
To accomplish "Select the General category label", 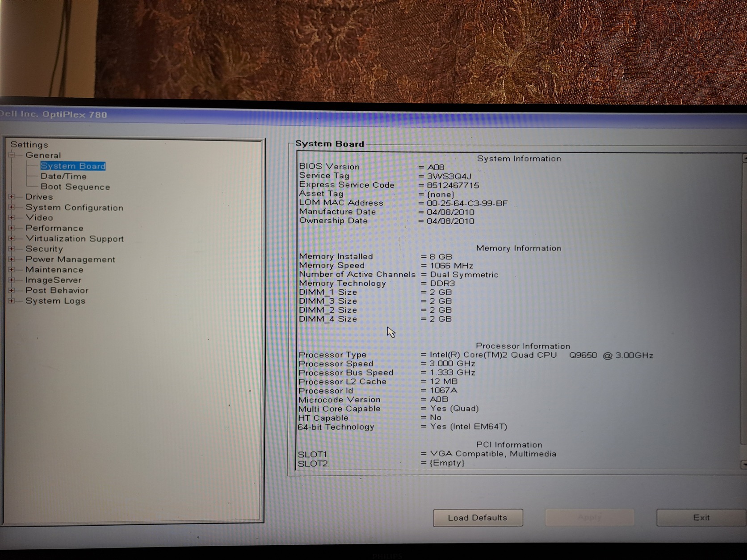I will [43, 155].
